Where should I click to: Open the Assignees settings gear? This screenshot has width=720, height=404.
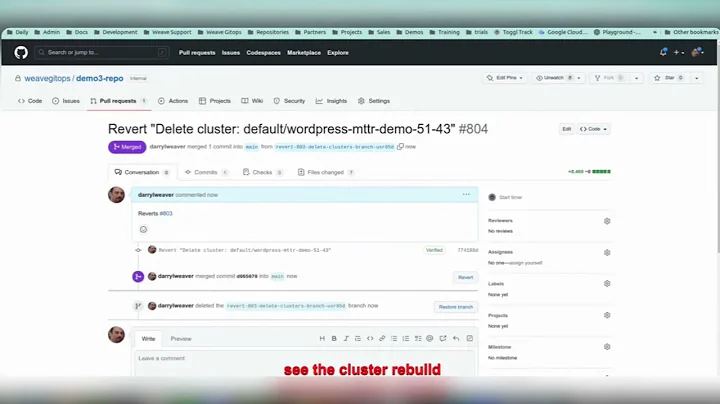point(607,252)
